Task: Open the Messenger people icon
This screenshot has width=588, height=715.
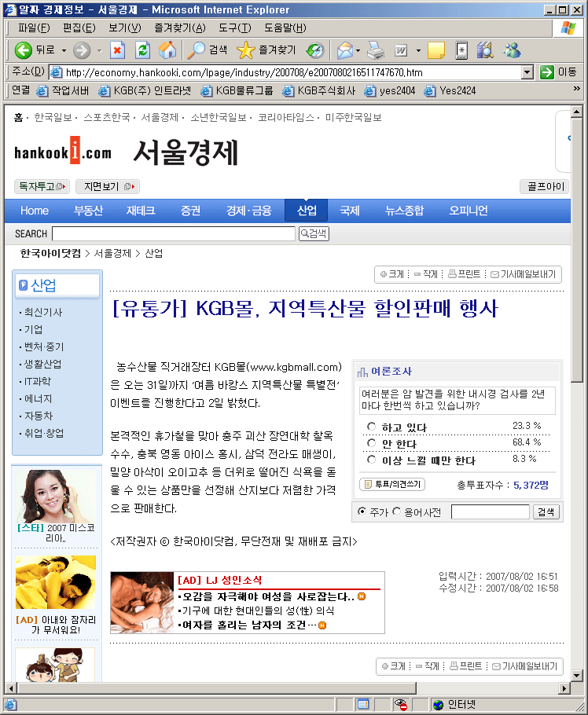Action: click(512, 50)
